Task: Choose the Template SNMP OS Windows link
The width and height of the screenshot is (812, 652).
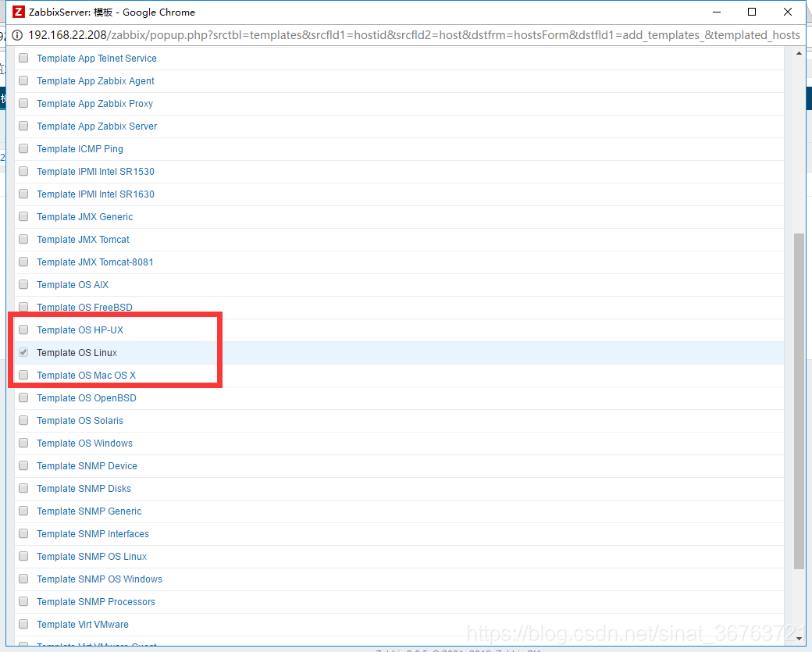Action: [x=99, y=579]
